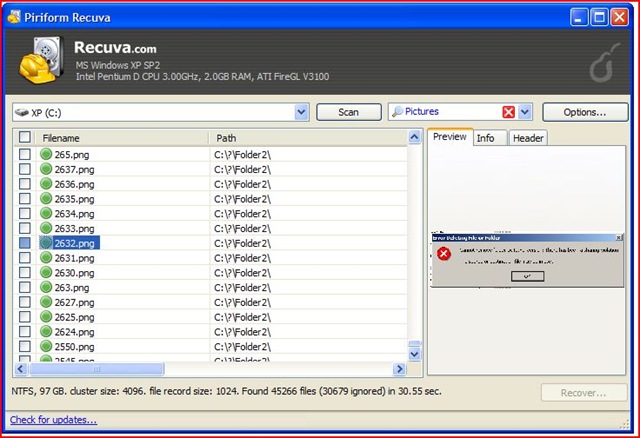
Task: Start scanning with the Scan button
Action: click(349, 112)
